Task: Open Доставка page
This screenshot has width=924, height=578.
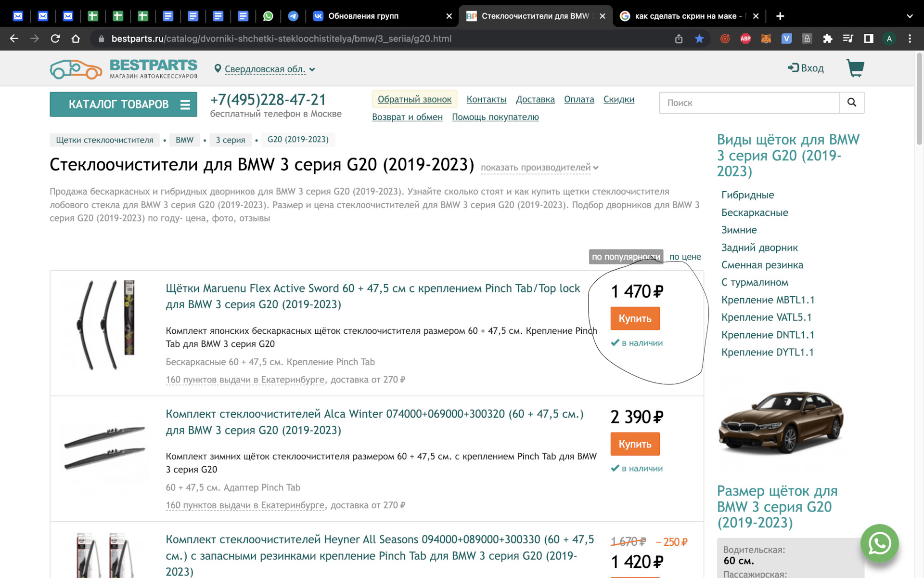Action: pos(535,99)
